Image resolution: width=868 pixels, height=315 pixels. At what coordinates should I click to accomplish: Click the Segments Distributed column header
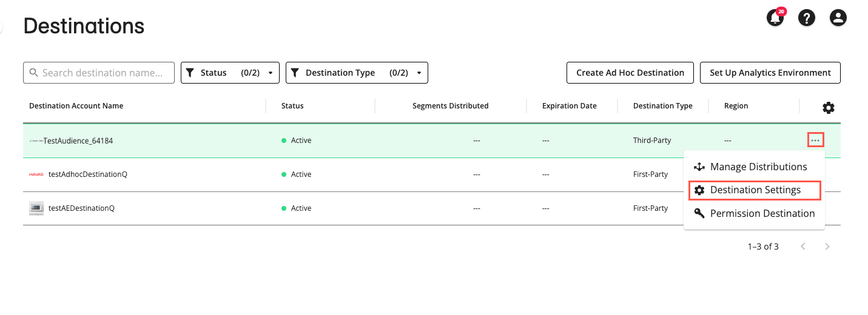[451, 106]
